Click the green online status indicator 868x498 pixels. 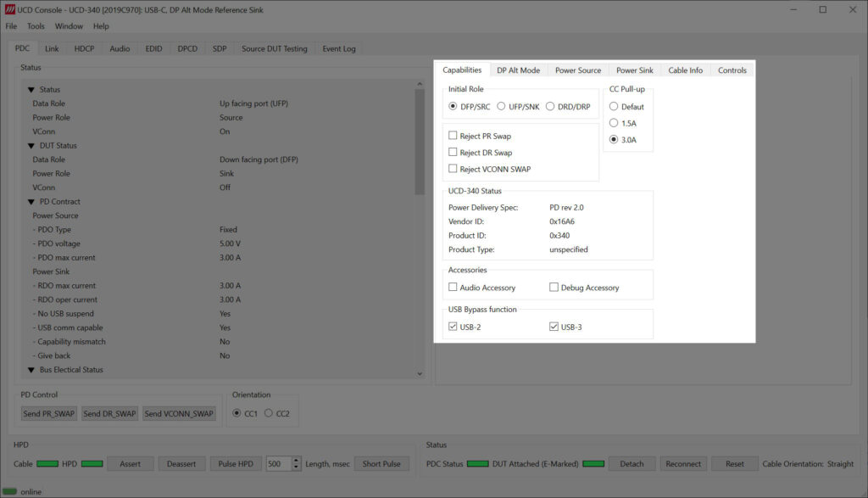click(x=10, y=491)
